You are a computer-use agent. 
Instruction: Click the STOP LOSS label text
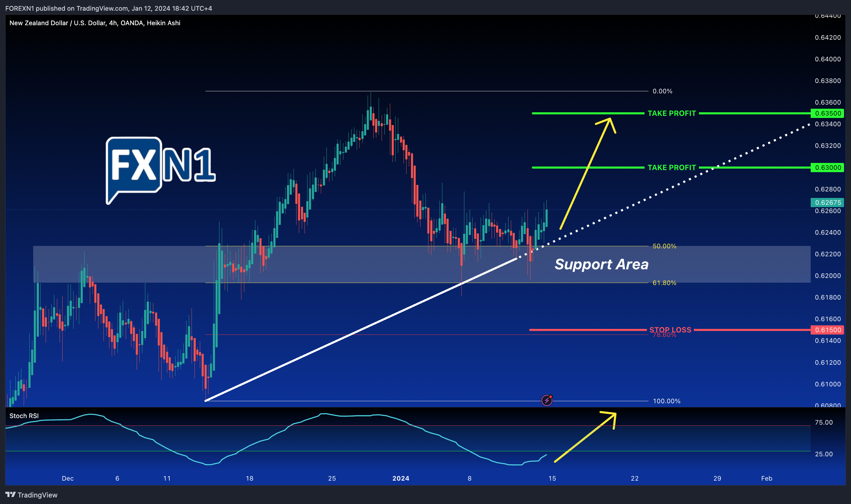[x=670, y=330]
